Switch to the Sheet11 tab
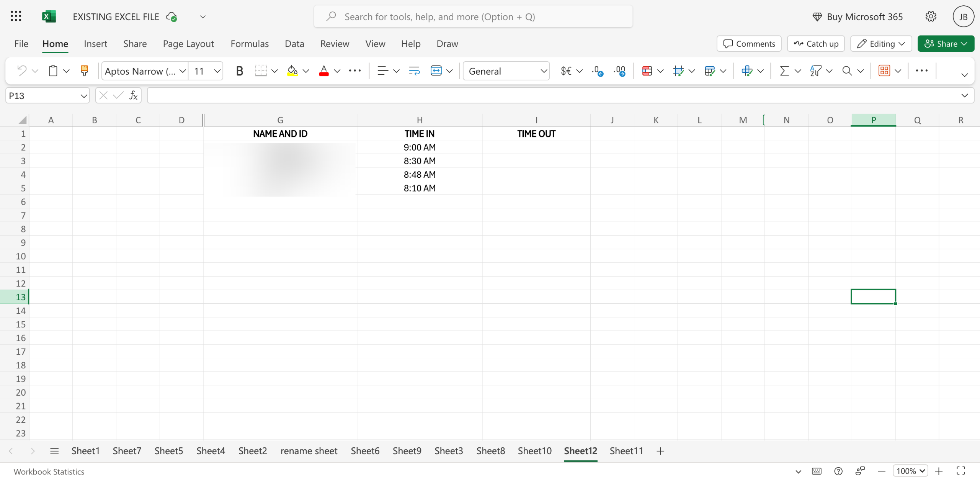 (626, 451)
